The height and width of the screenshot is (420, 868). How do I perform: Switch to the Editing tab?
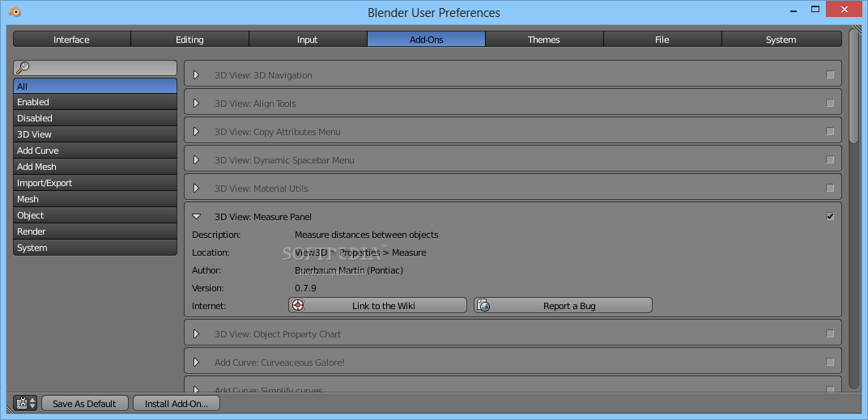189,40
